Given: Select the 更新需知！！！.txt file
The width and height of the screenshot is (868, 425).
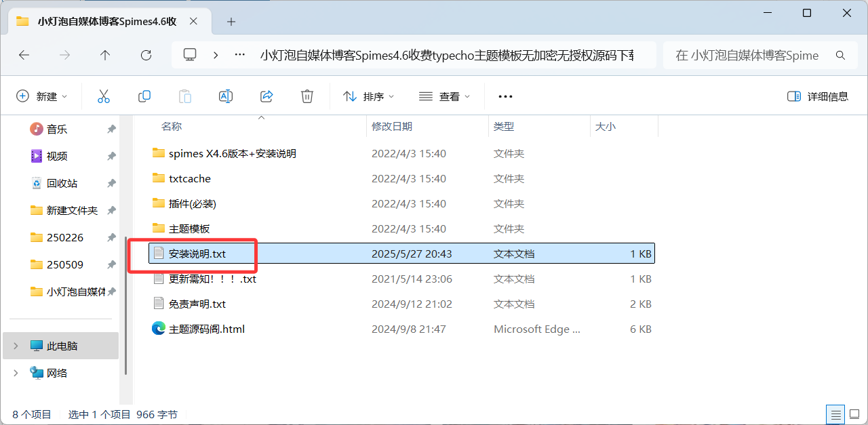Looking at the screenshot, I should (x=401, y=279).
